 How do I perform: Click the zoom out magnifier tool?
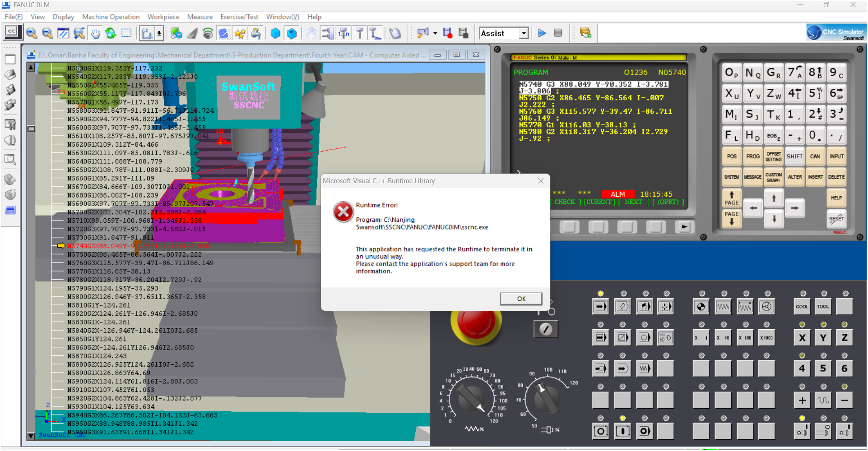pyautogui.click(x=47, y=33)
